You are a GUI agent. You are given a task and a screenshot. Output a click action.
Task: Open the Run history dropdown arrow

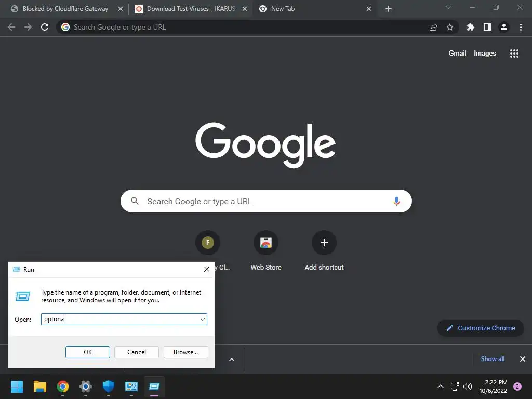[202, 320]
